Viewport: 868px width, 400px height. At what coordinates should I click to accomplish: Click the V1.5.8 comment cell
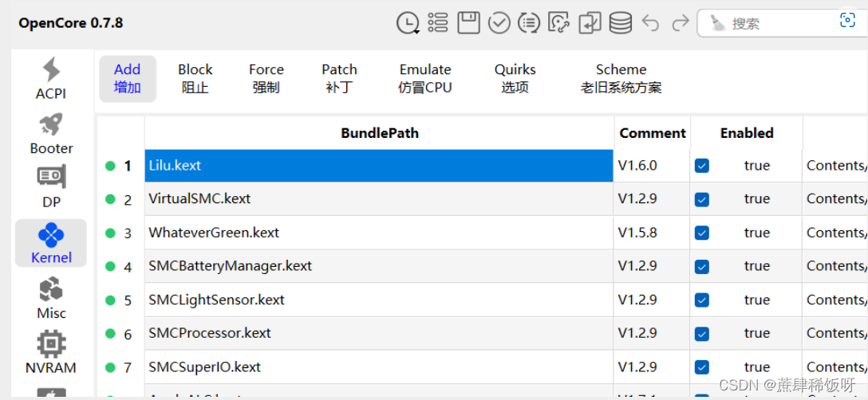tap(652, 233)
